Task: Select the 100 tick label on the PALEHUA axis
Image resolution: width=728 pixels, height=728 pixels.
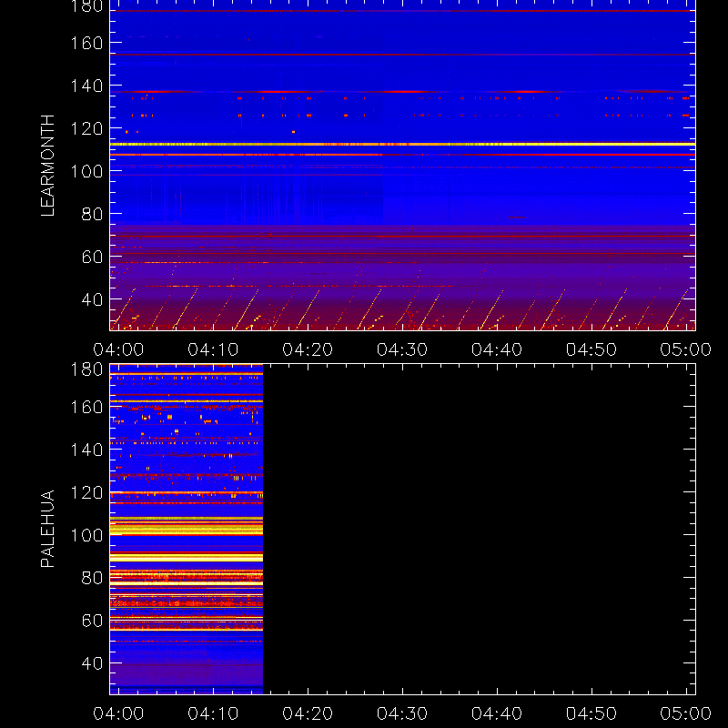Action: 86,535
